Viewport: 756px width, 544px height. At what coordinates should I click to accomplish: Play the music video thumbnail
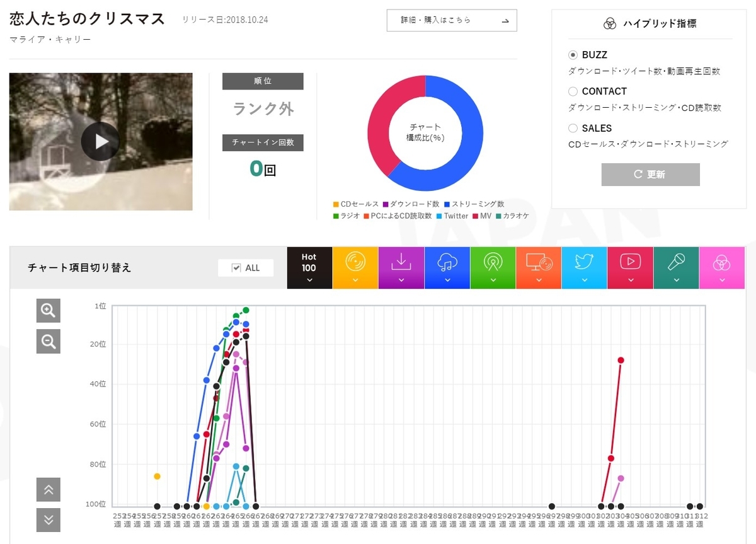pos(100,141)
